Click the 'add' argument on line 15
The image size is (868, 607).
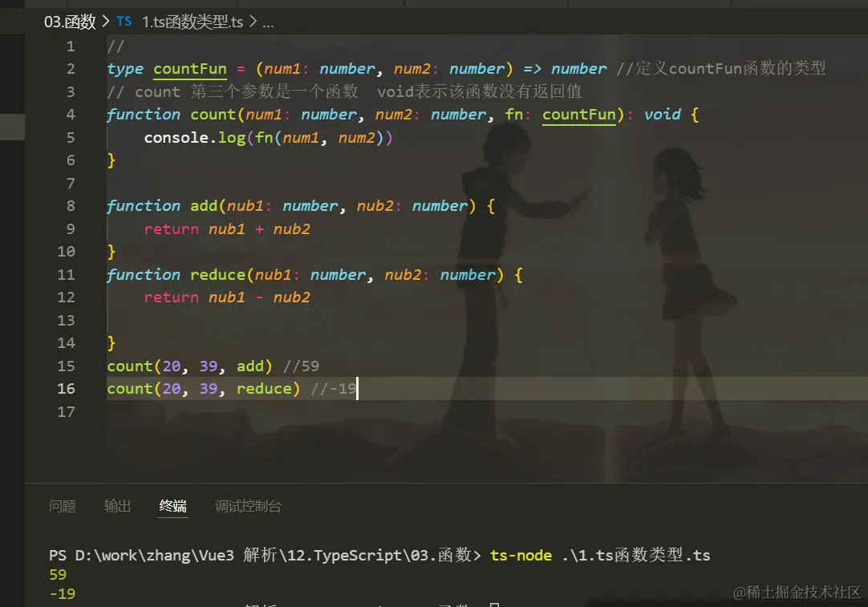[x=250, y=366]
